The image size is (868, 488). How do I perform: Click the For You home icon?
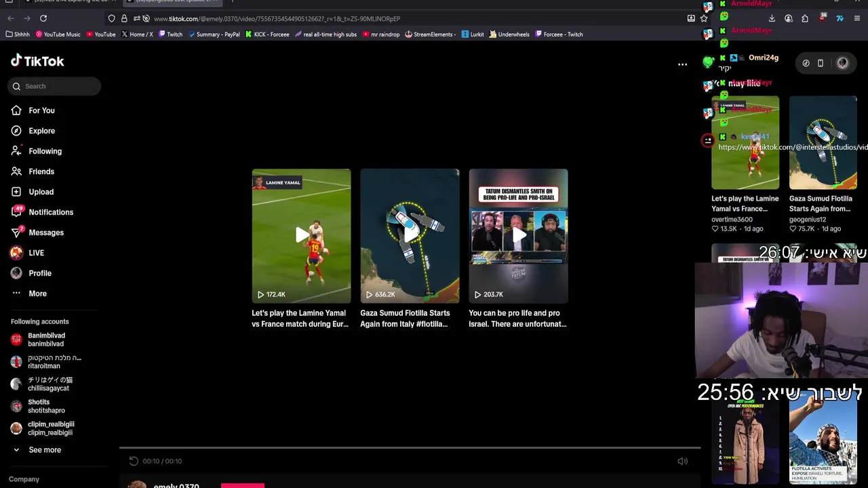[x=16, y=110]
